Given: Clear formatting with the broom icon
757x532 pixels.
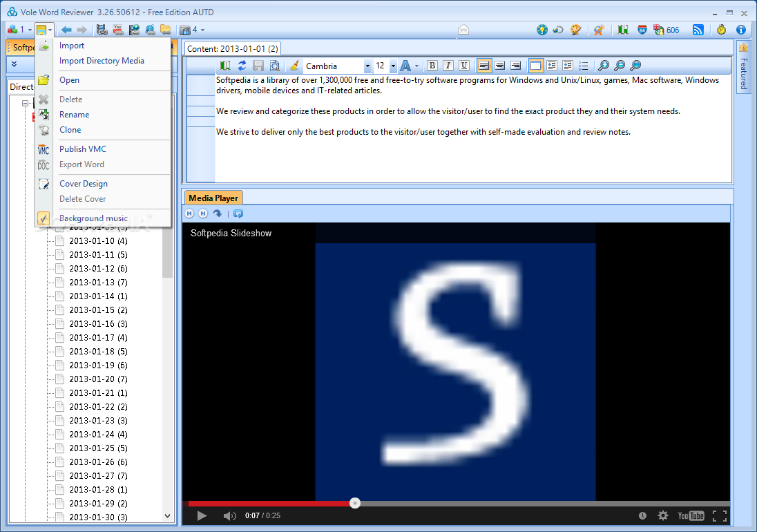Looking at the screenshot, I should (294, 66).
